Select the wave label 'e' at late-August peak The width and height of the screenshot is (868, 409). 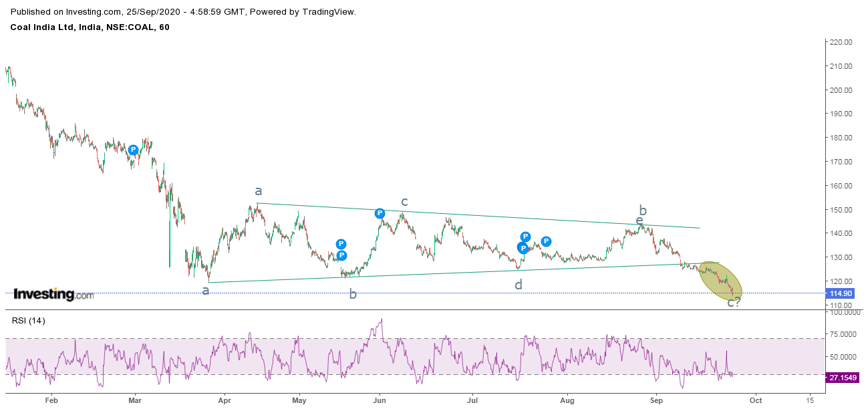pos(639,221)
